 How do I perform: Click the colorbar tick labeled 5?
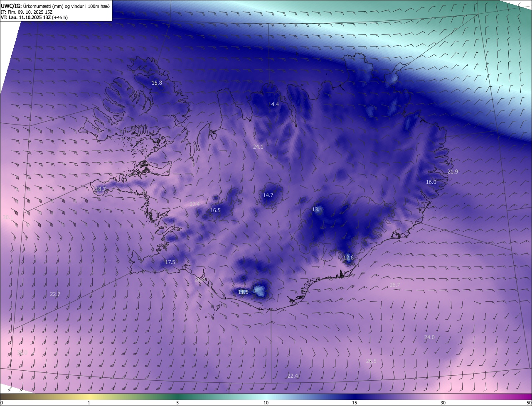click(177, 403)
